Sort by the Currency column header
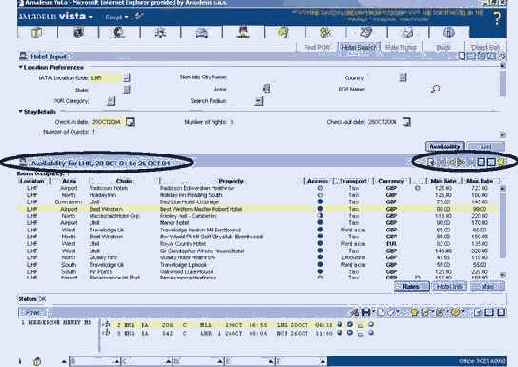 (x=391, y=181)
